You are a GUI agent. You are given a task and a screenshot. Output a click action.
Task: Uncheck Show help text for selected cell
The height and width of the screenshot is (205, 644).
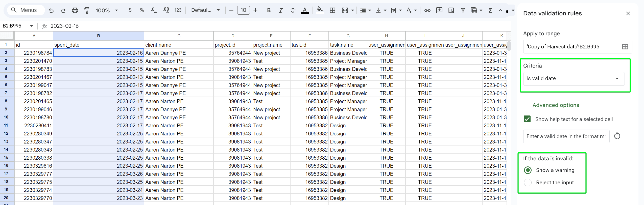click(x=527, y=119)
